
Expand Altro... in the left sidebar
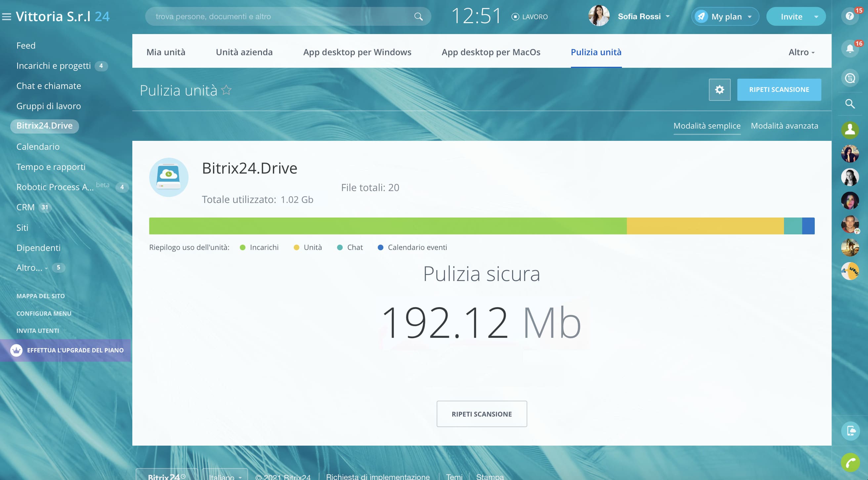pyautogui.click(x=32, y=267)
